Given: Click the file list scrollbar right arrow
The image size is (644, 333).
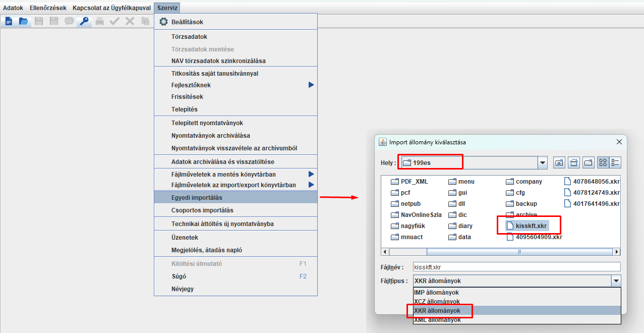Looking at the screenshot, I should click(x=616, y=252).
